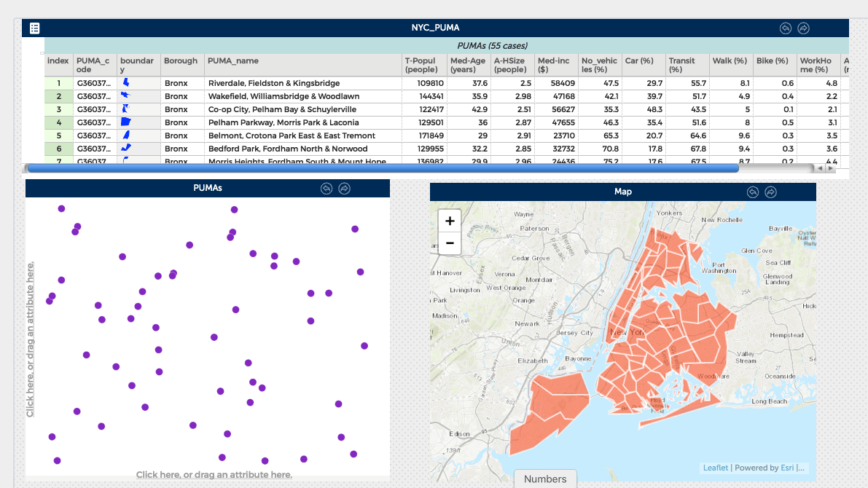Open the case table index menu icon
The image size is (868, 488).
click(34, 27)
